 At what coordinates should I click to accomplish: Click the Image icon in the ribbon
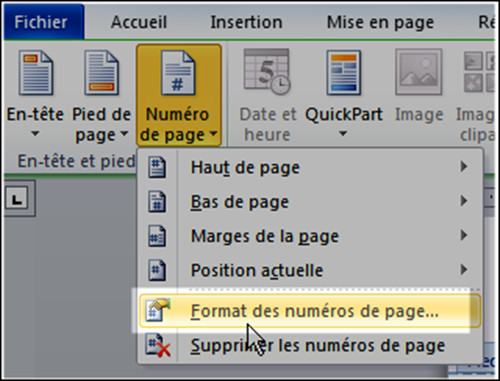419,72
